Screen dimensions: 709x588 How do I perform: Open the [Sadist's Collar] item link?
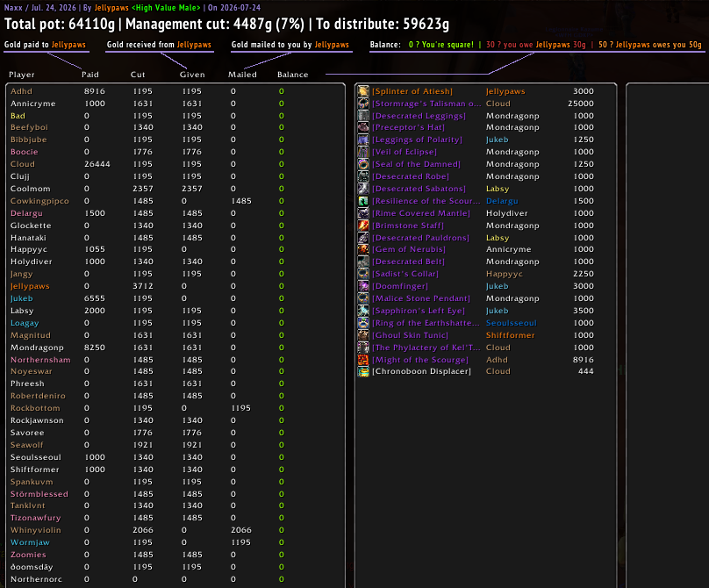[x=405, y=274]
